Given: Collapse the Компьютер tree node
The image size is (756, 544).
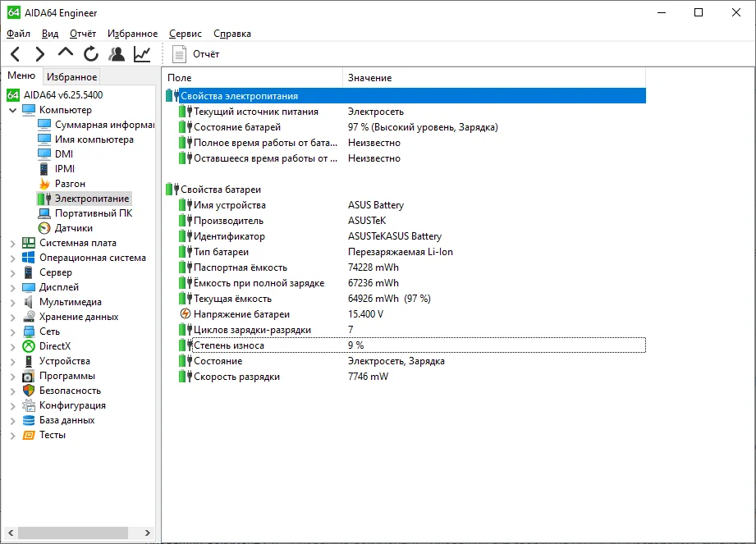Looking at the screenshot, I should tap(13, 110).
